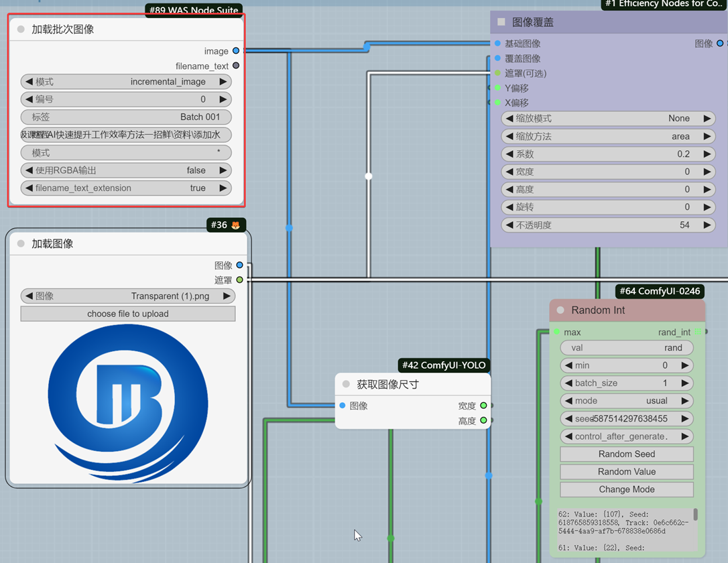Click the 遮罩 output port of 加载图像 node
This screenshot has height=563, width=728.
pos(239,280)
